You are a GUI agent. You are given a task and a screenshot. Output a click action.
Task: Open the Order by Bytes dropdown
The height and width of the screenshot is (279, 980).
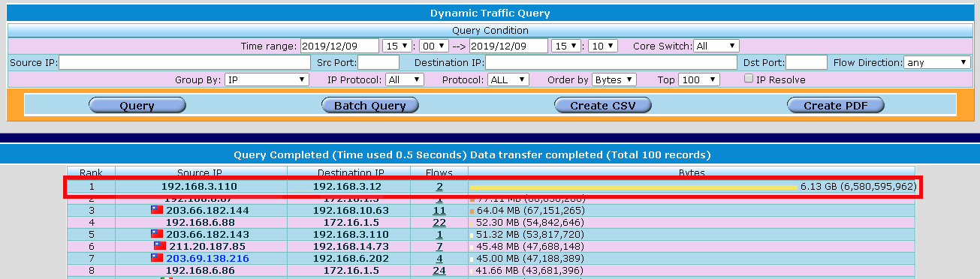(x=614, y=79)
